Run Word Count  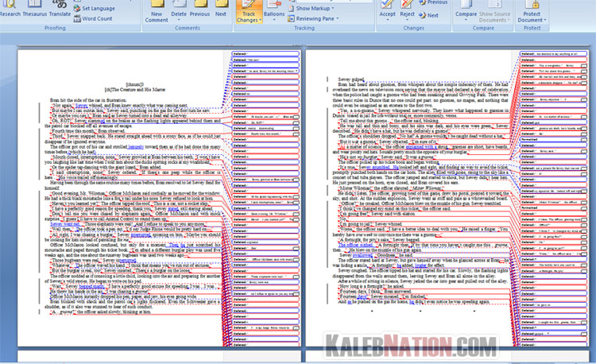tap(93, 18)
